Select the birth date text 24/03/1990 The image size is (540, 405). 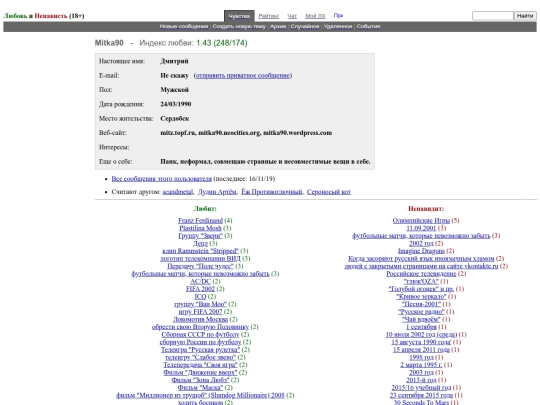tap(176, 104)
